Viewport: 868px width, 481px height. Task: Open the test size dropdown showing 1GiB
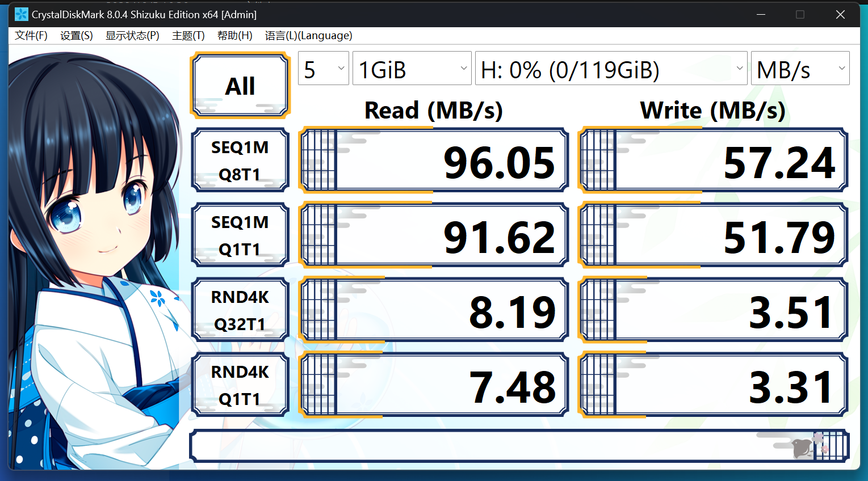click(x=412, y=68)
